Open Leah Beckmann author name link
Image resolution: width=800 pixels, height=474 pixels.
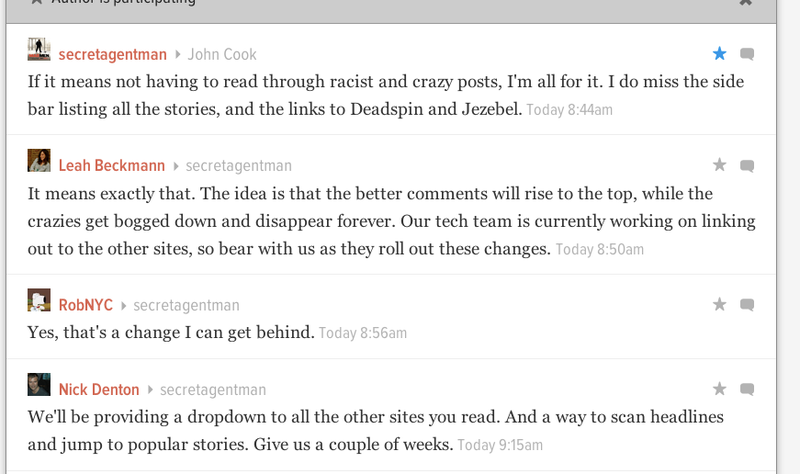pos(112,165)
